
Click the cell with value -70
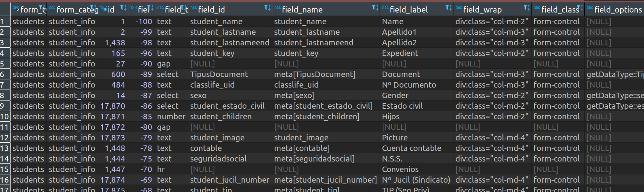coord(141,169)
